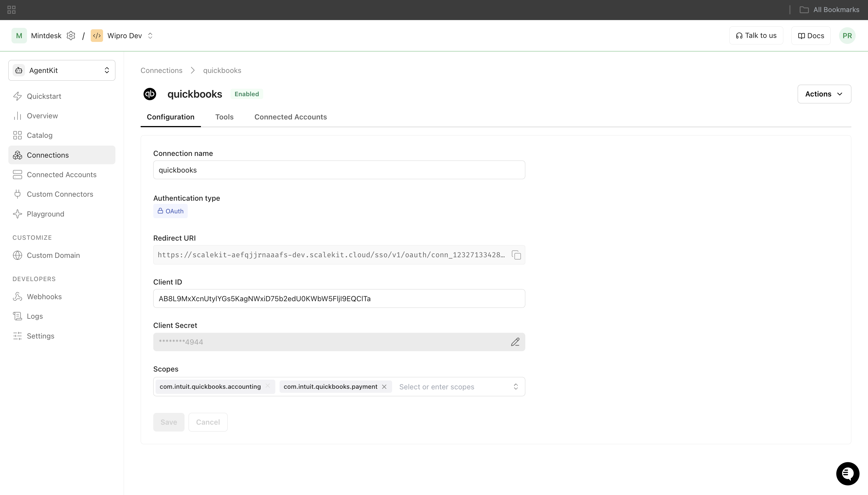Open the Actions dropdown menu
The width and height of the screenshot is (868, 495).
click(x=824, y=94)
